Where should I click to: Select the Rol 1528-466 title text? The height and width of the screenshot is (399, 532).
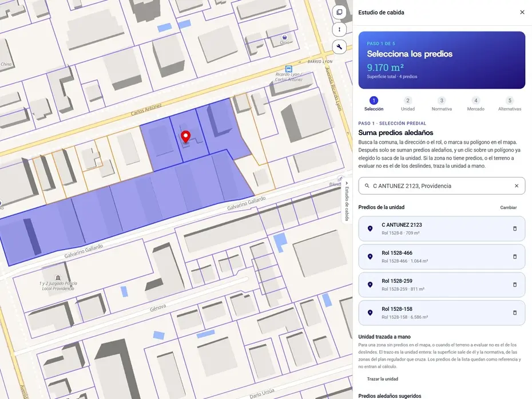click(396, 253)
